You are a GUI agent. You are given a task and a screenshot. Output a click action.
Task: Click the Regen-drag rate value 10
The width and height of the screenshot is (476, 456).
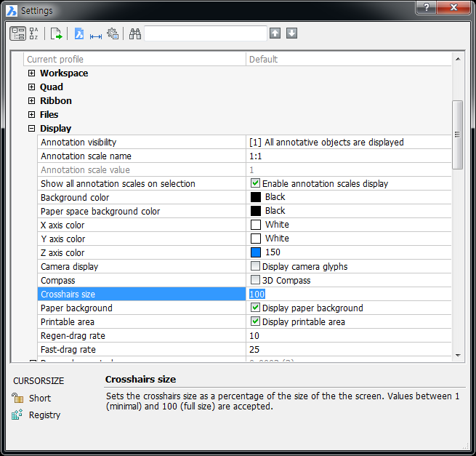coord(254,336)
